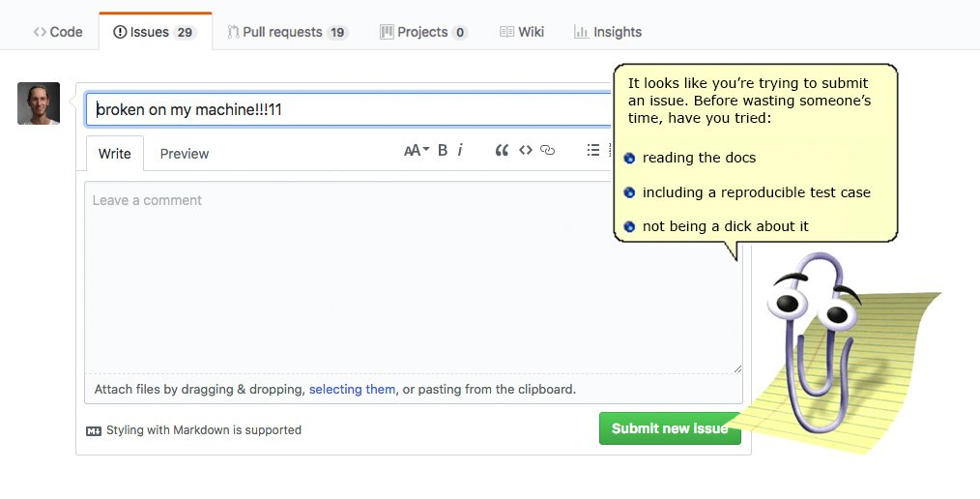Open the Pull requests tab
Viewport: 980px width, 499px height.
point(287,32)
